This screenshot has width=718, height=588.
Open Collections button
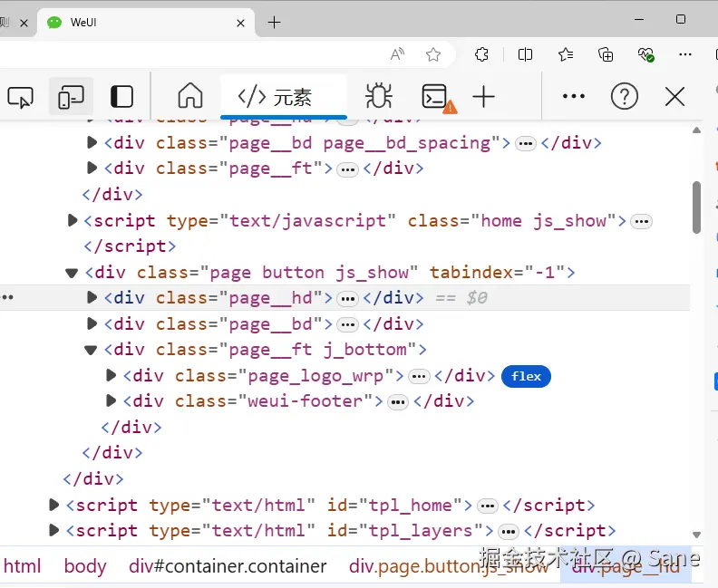coord(606,54)
